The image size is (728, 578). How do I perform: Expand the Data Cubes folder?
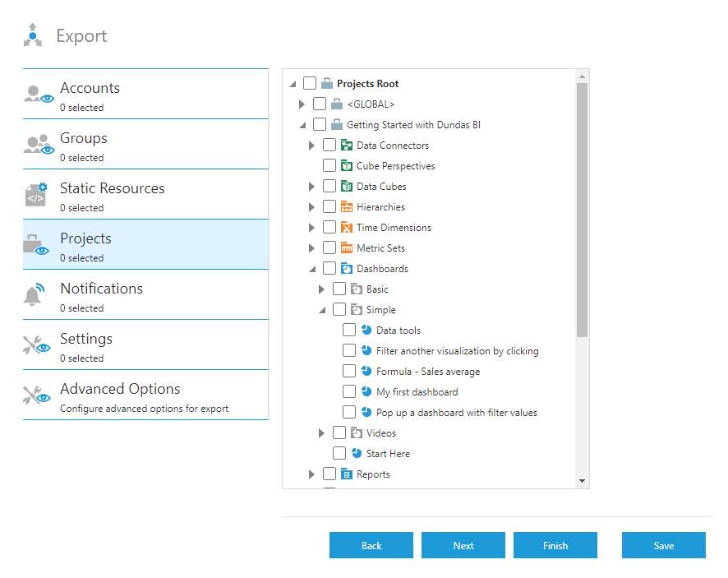click(x=311, y=187)
